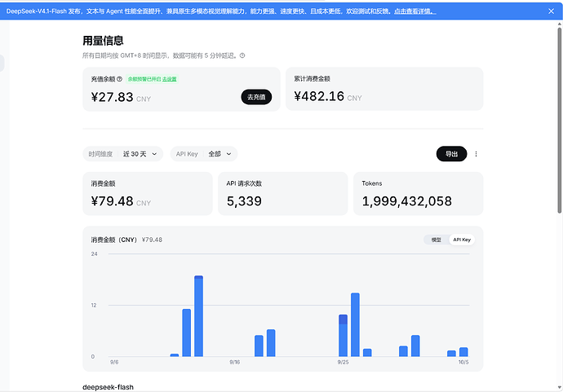Image resolution: width=563 pixels, height=392 pixels.
Task: Open the three-dot more options menu
Action: (477, 154)
